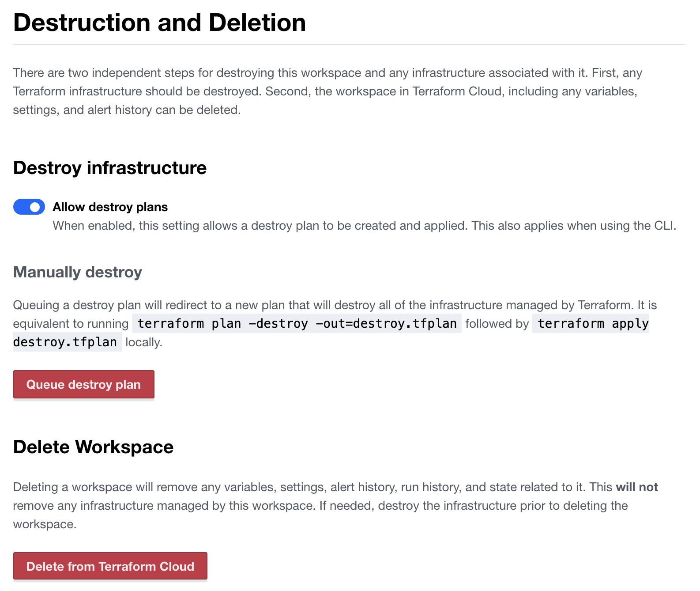Click the "Queuing a destroy plan" paragraph text
The width and height of the screenshot is (700, 591).
pyautogui.click(x=309, y=305)
